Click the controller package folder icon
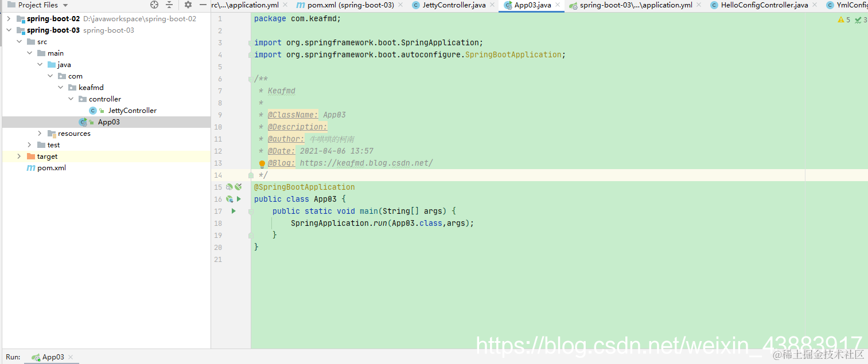 point(83,99)
